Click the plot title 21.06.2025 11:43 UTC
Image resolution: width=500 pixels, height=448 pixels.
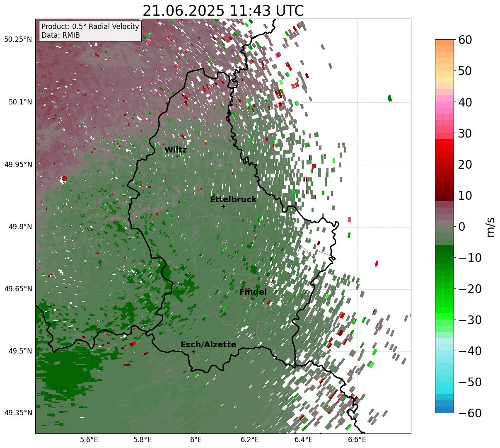223,11
